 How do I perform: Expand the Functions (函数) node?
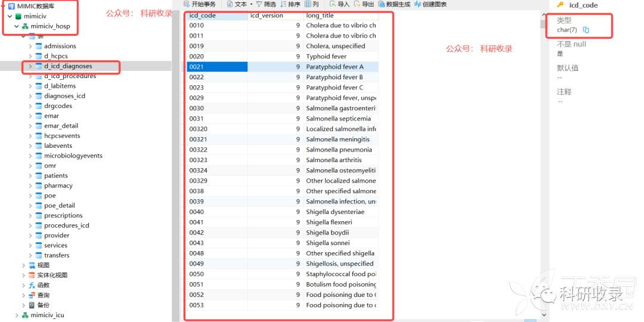coord(24,285)
